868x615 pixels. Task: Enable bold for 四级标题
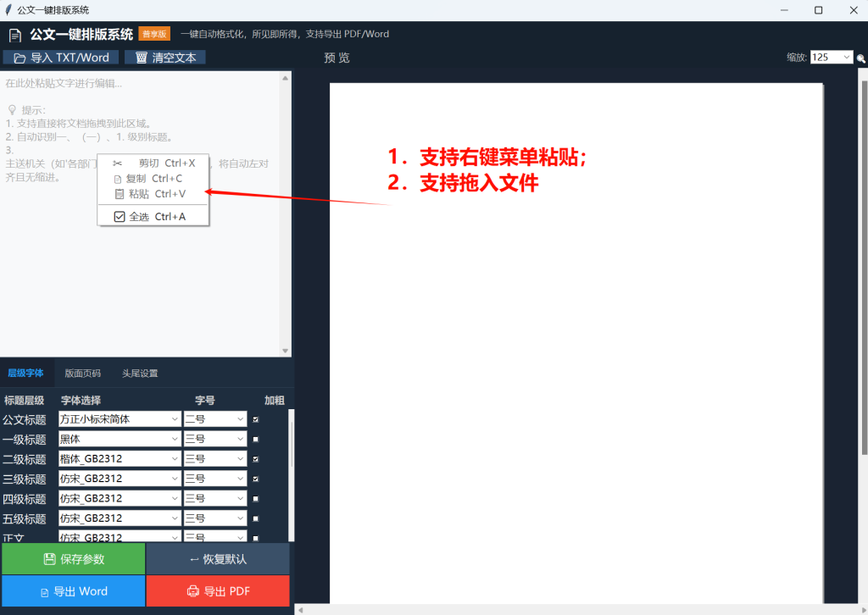coord(256,499)
